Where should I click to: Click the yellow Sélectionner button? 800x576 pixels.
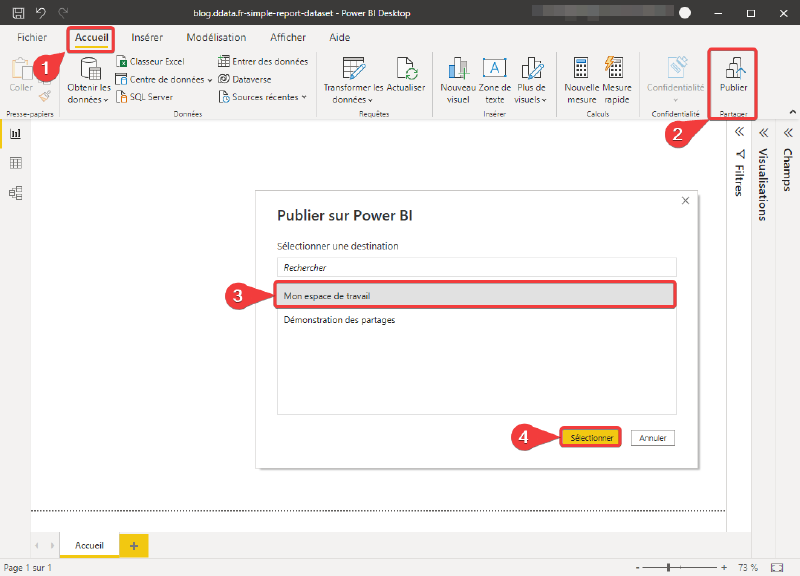pyautogui.click(x=591, y=438)
